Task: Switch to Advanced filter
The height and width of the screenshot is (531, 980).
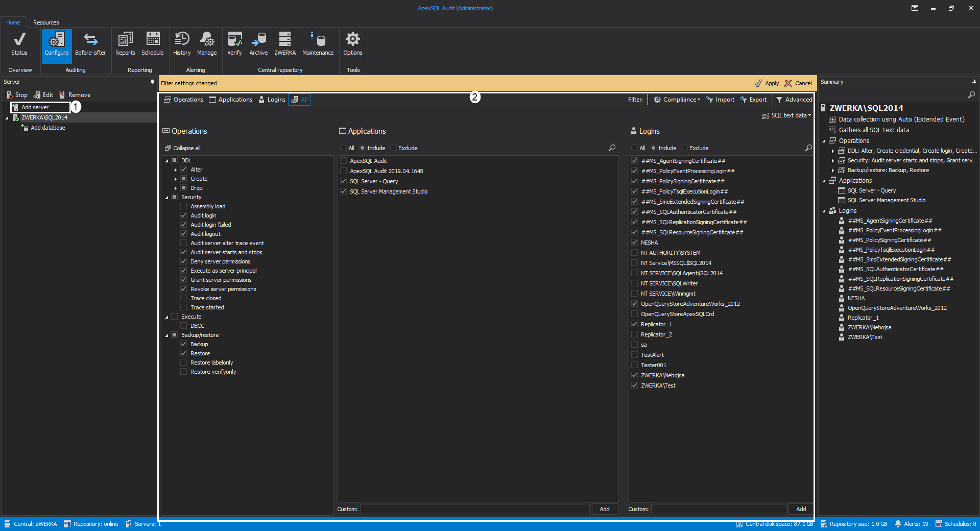Action: click(794, 100)
